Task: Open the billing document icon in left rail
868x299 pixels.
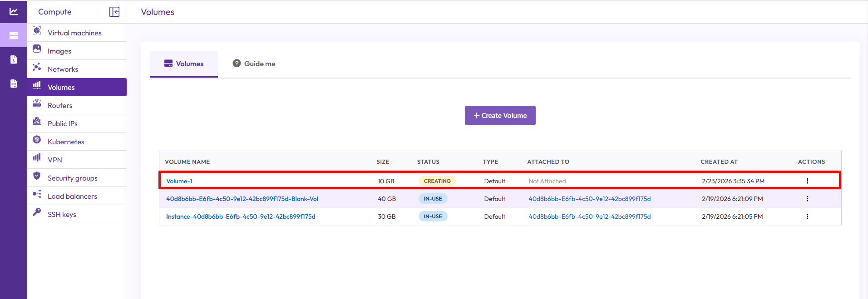Action: [14, 59]
